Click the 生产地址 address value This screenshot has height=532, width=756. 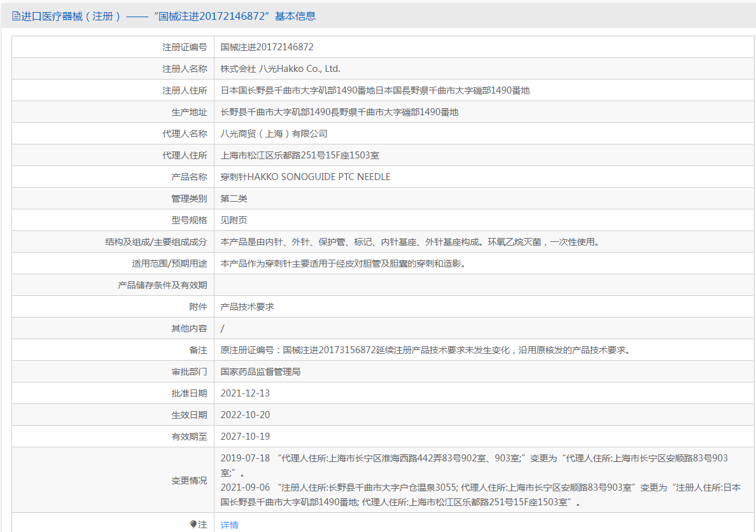(339, 112)
